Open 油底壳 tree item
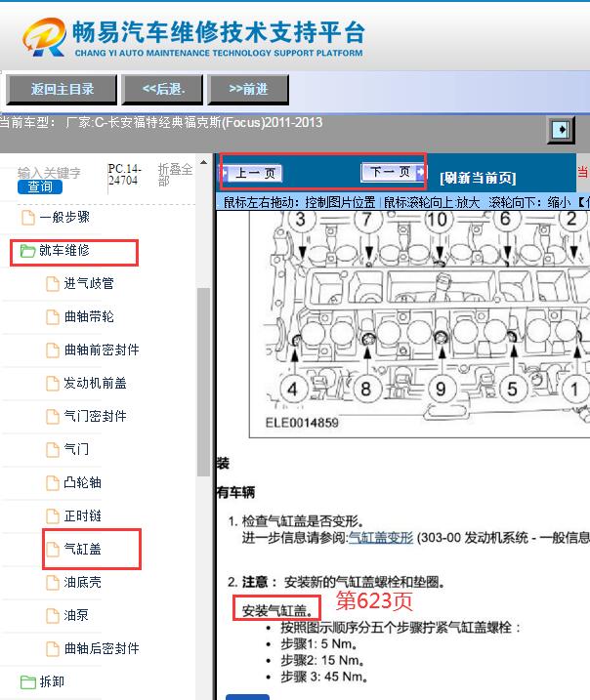 83,582
